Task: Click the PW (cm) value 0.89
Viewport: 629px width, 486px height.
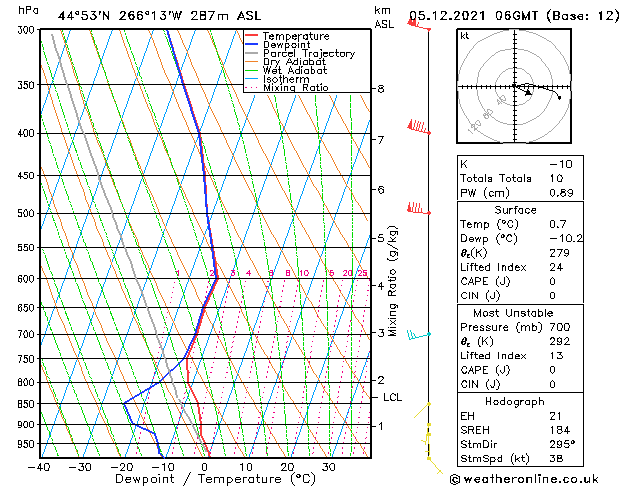Action: 561,193
